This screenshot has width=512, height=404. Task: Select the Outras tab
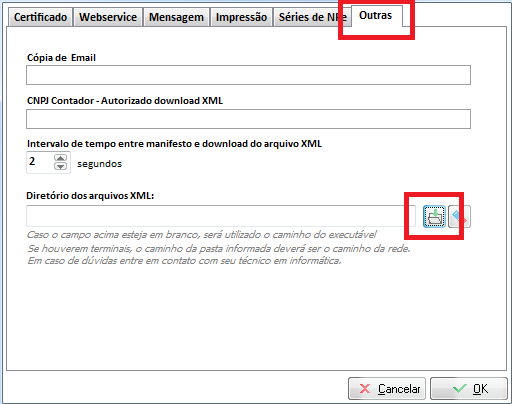(376, 15)
